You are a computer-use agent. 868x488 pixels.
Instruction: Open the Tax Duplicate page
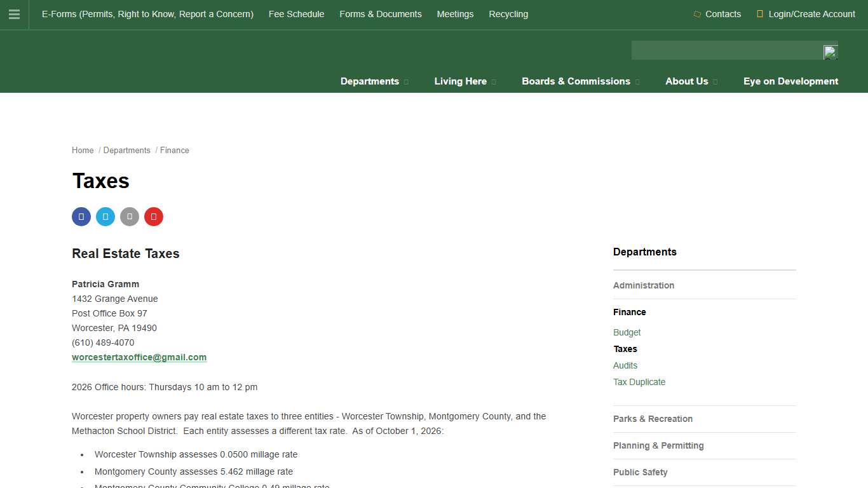pos(639,382)
